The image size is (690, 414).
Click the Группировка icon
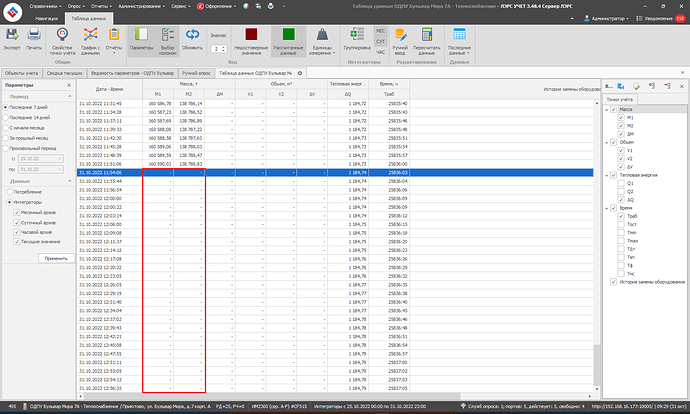(357, 35)
